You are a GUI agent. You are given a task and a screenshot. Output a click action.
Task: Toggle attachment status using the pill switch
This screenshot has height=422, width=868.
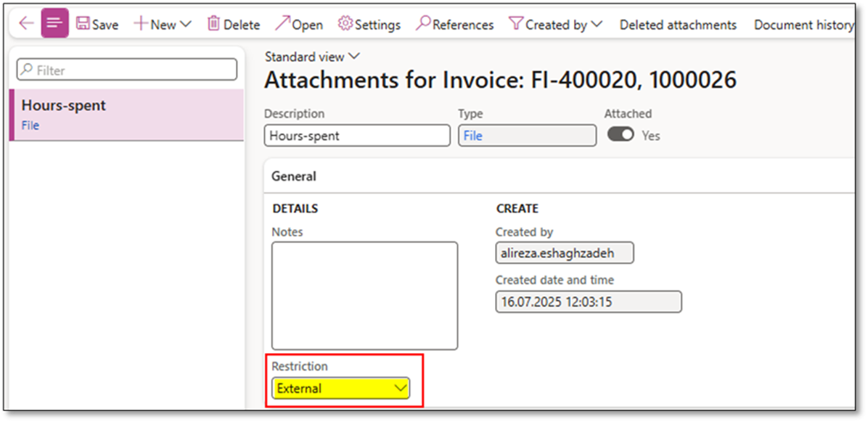[x=621, y=134]
